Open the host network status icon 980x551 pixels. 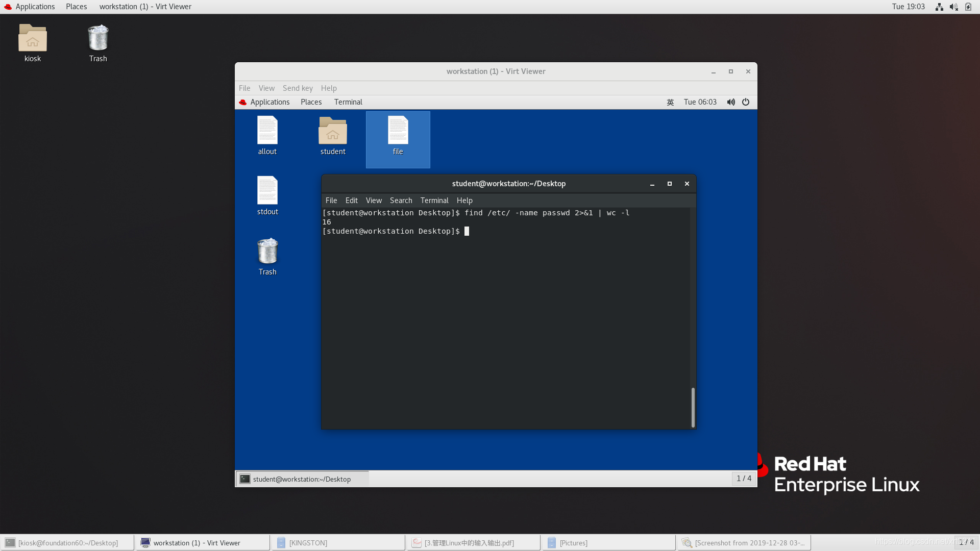(939, 7)
